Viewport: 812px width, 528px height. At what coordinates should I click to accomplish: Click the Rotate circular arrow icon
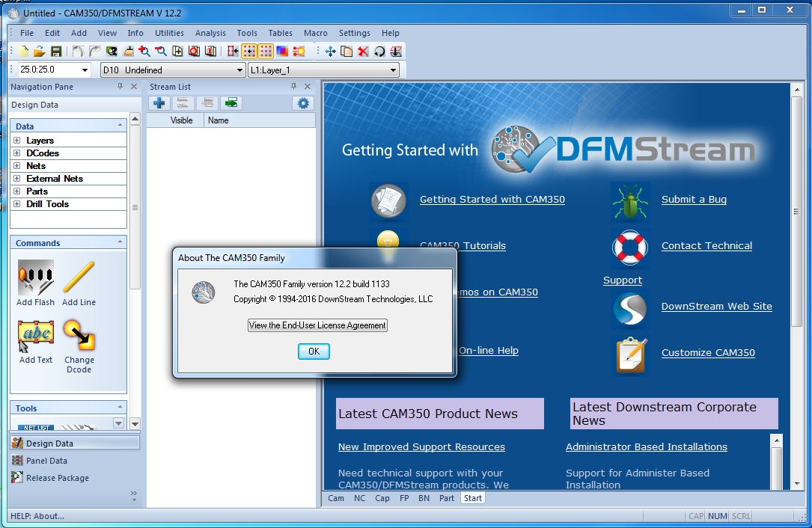point(379,52)
